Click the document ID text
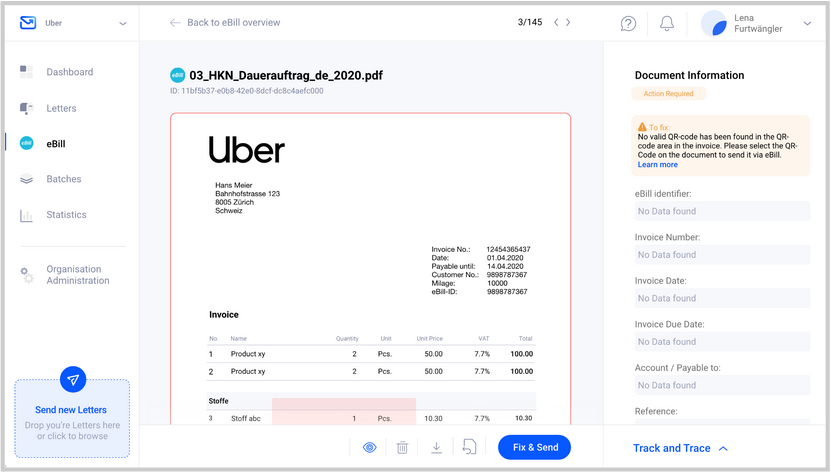 [246, 91]
